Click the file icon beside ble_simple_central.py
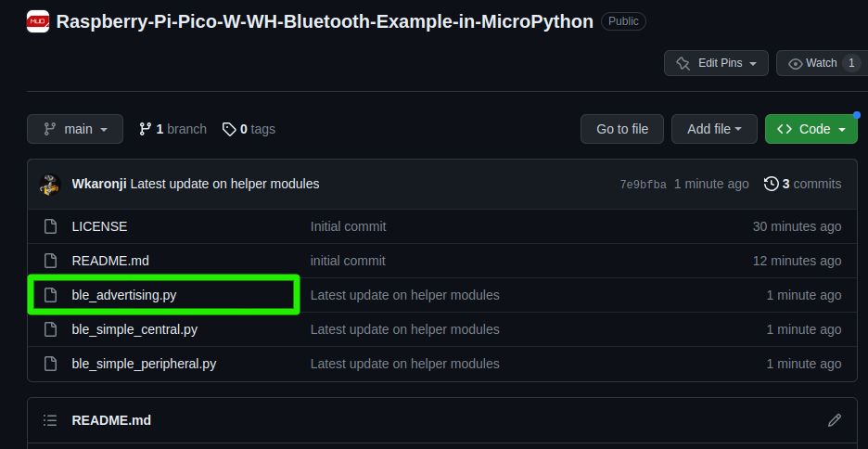The width and height of the screenshot is (868, 449). tap(50, 329)
